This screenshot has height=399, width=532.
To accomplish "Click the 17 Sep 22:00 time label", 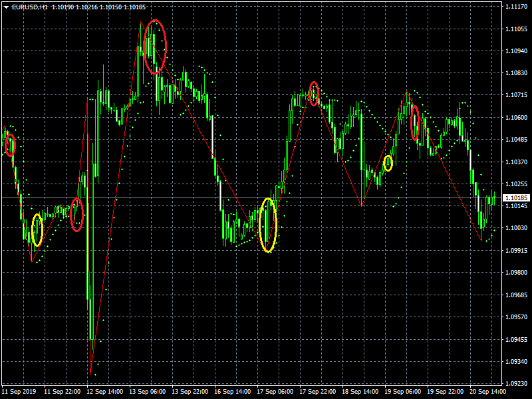I will pos(318,392).
